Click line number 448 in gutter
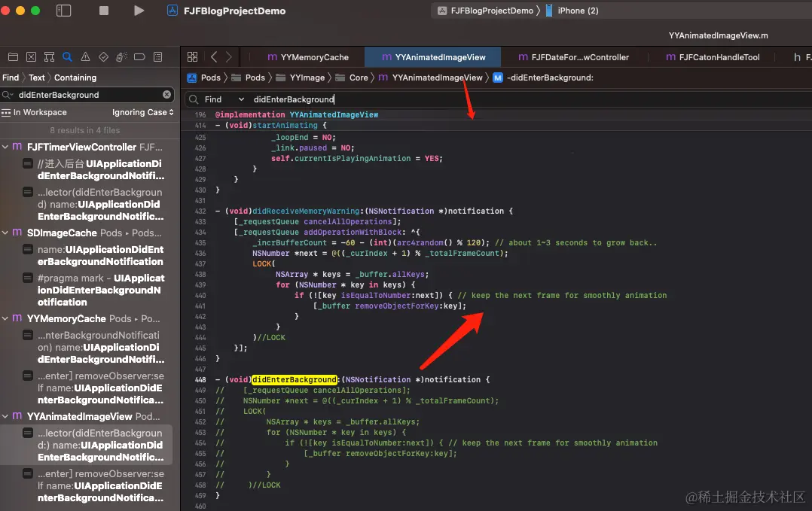This screenshot has height=511, width=812. click(x=200, y=379)
